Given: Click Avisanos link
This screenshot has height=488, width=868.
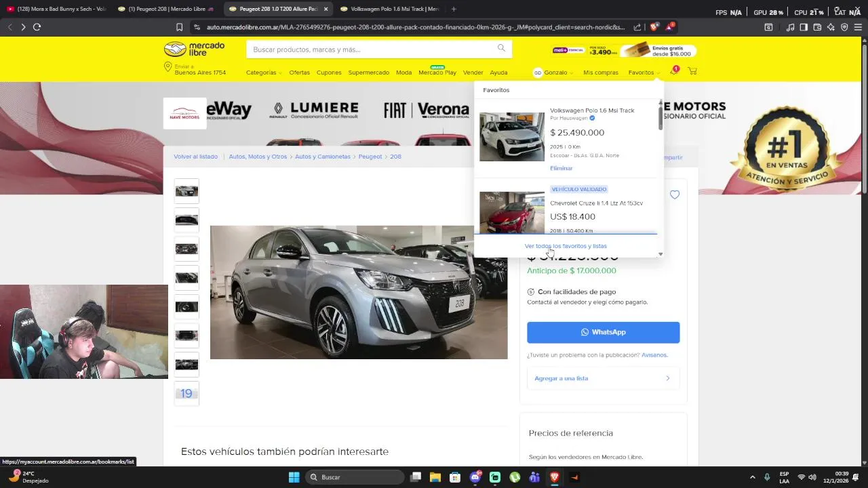Looking at the screenshot, I should (x=654, y=355).
